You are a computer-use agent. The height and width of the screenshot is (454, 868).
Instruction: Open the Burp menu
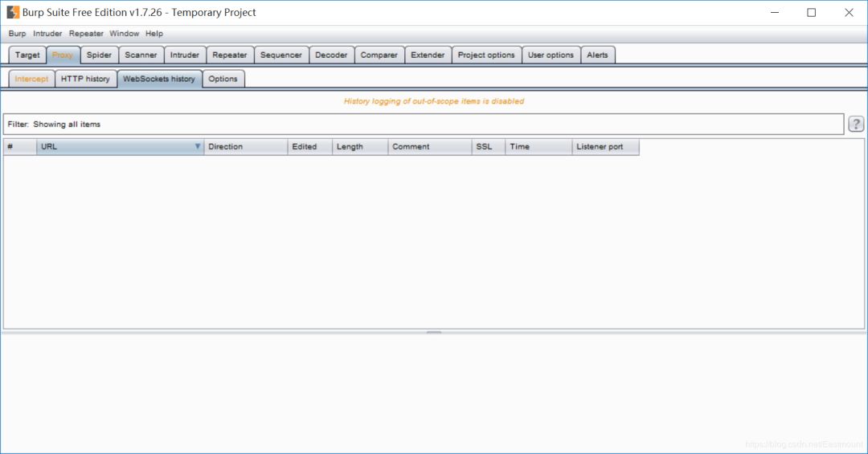tap(17, 34)
